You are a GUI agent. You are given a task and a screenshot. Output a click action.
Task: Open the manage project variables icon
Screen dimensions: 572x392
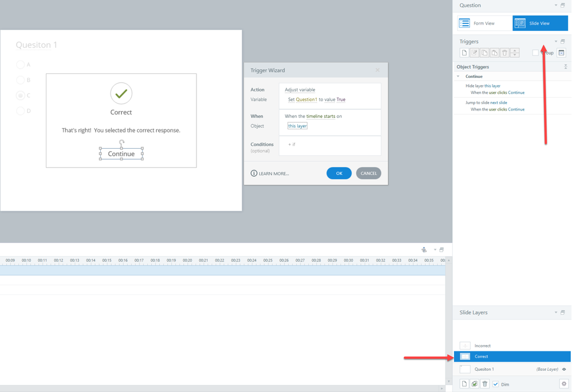click(561, 53)
